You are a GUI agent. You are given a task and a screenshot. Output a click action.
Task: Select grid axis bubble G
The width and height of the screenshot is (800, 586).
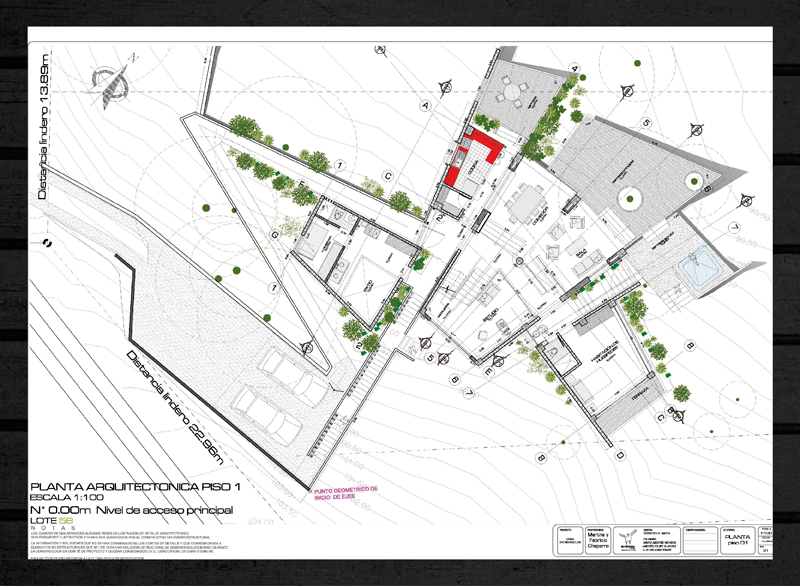click(x=273, y=234)
